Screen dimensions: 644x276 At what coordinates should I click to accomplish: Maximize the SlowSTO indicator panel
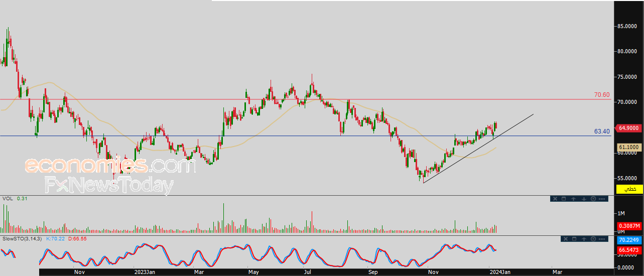pos(574,239)
